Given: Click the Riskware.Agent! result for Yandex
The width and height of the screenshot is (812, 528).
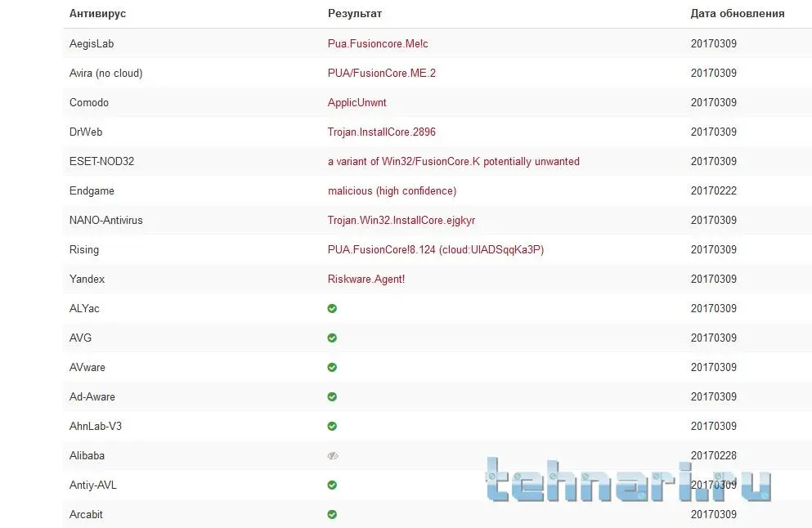Looking at the screenshot, I should (x=366, y=279).
